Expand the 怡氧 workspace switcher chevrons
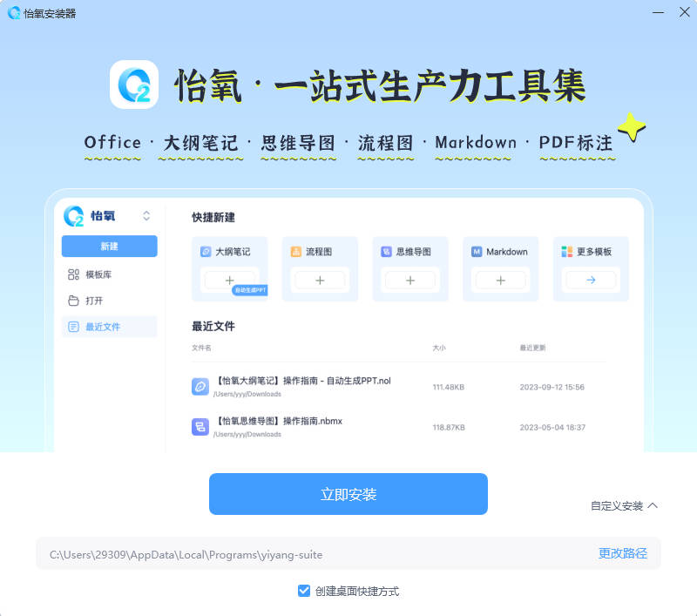Screen dimensions: 697x616 (146, 216)
